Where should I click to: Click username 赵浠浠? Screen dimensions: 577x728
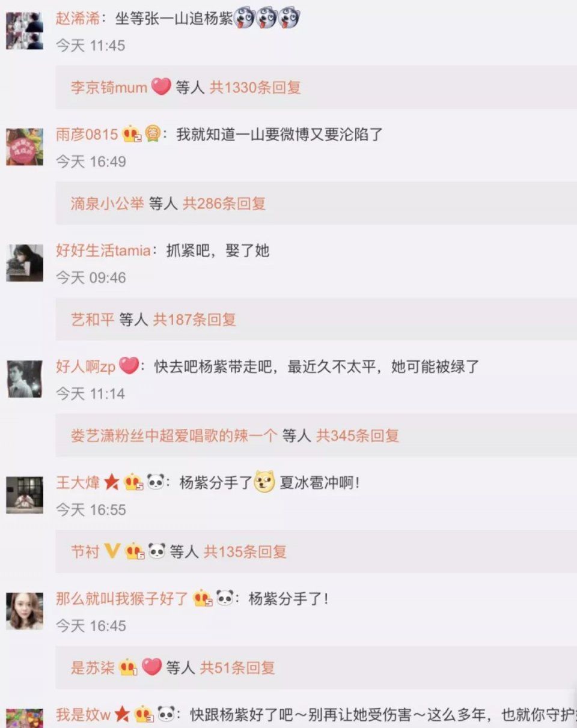[x=78, y=19]
